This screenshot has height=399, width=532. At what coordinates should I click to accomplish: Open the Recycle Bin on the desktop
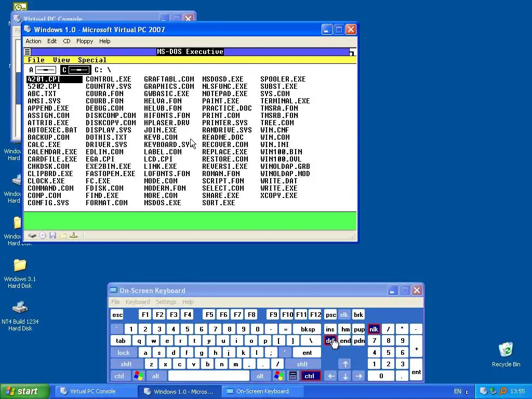(506, 354)
